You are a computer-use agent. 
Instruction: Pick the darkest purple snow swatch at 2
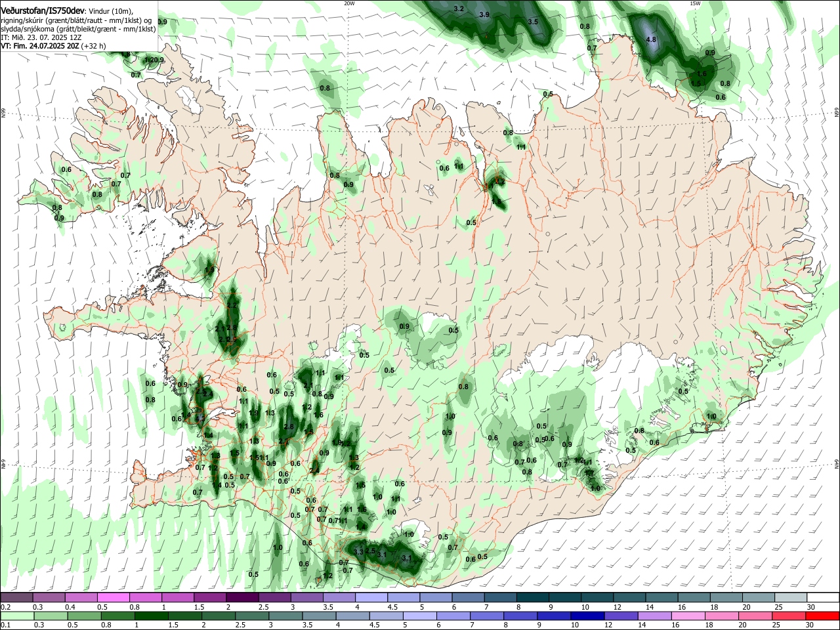242,598
